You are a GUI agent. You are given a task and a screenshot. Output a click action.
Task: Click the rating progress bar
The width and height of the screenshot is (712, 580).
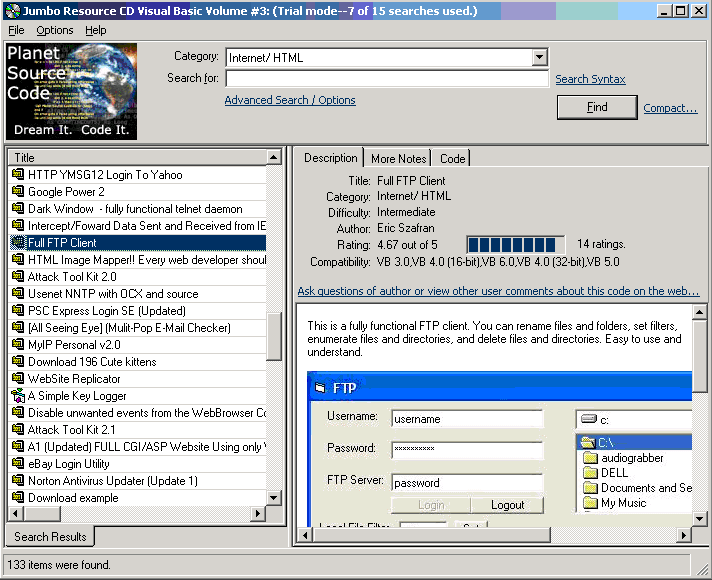[516, 245]
